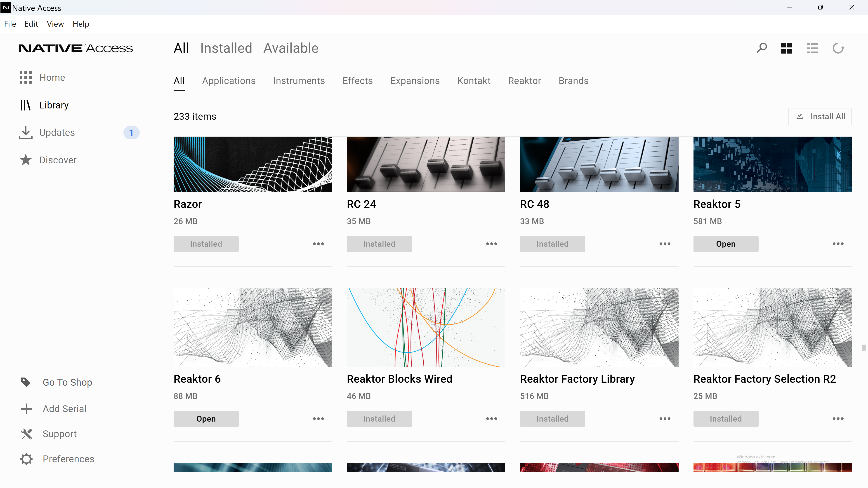Click the Library books icon
Image resolution: width=868 pixels, height=488 pixels.
pyautogui.click(x=26, y=105)
